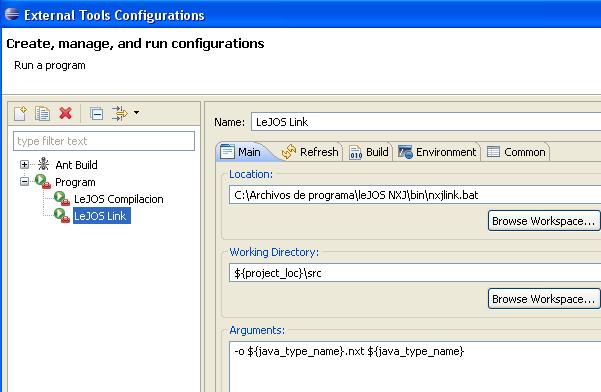Click Browse Workspace button under Location
This screenshot has width=601, height=392.
click(x=544, y=221)
